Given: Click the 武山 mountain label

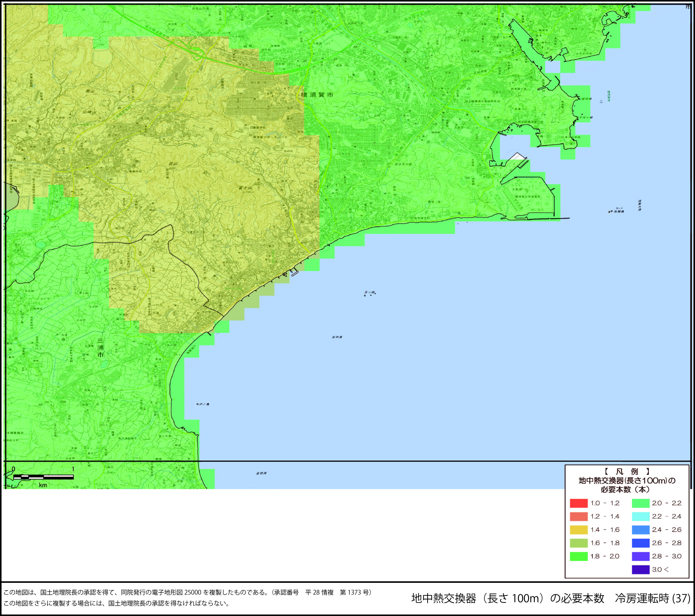Looking at the screenshot, I should [173, 164].
